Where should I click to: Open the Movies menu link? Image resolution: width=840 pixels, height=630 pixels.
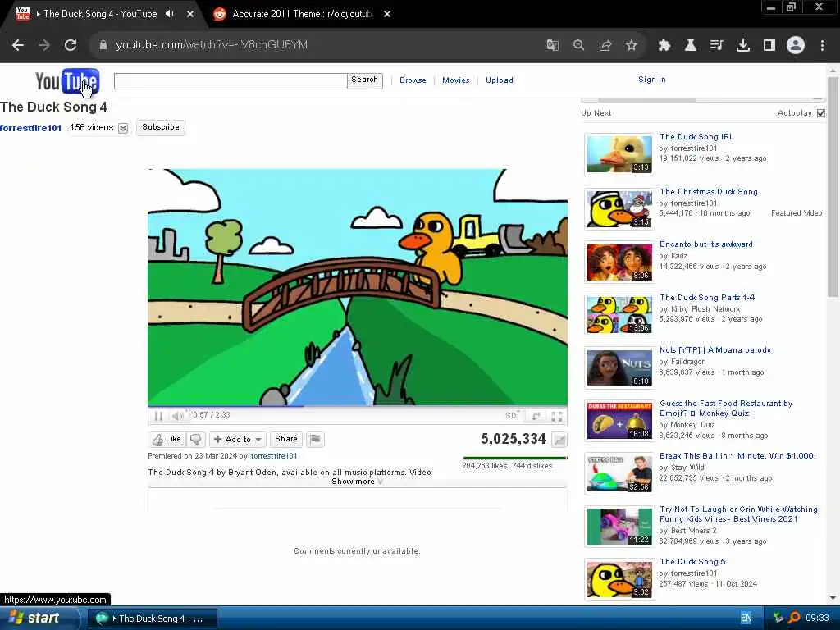click(x=456, y=80)
